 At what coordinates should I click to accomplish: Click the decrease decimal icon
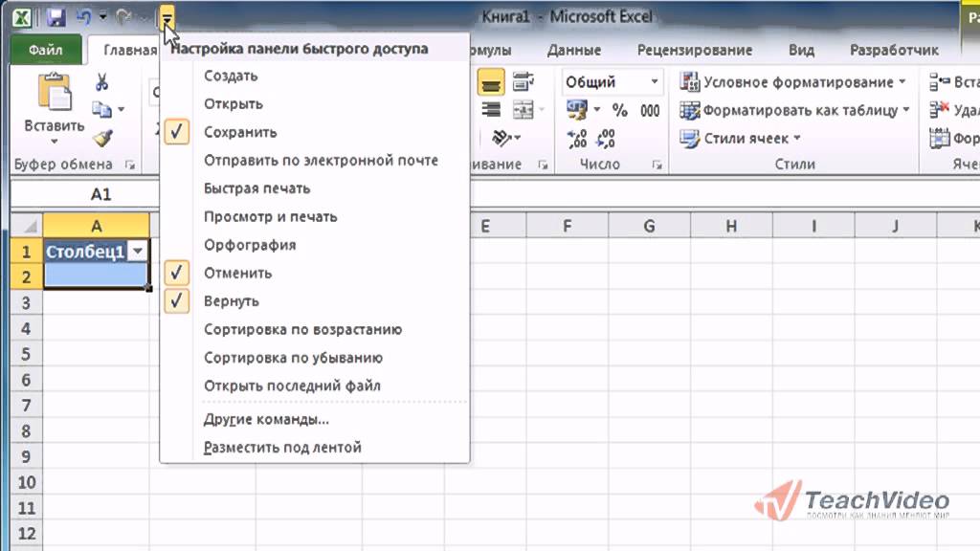606,138
